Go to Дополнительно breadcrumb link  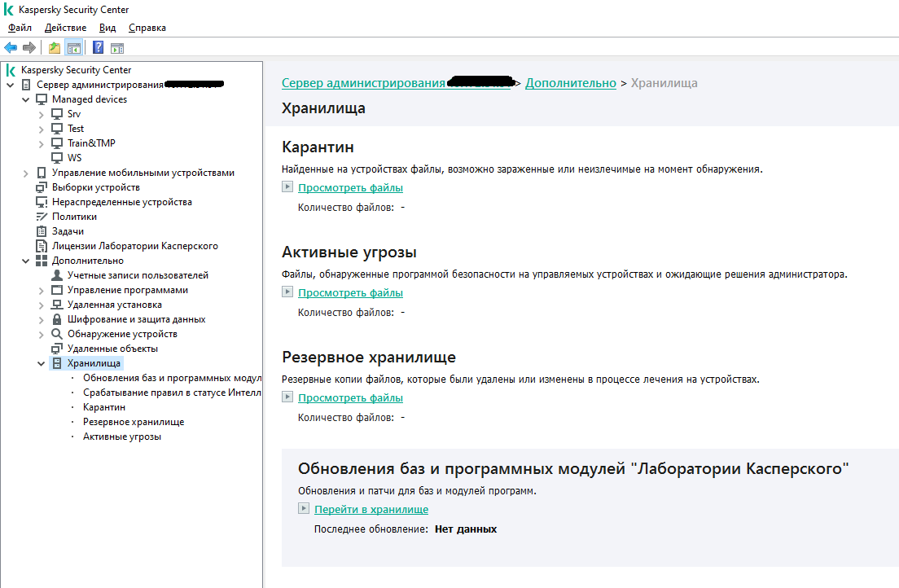tap(571, 83)
